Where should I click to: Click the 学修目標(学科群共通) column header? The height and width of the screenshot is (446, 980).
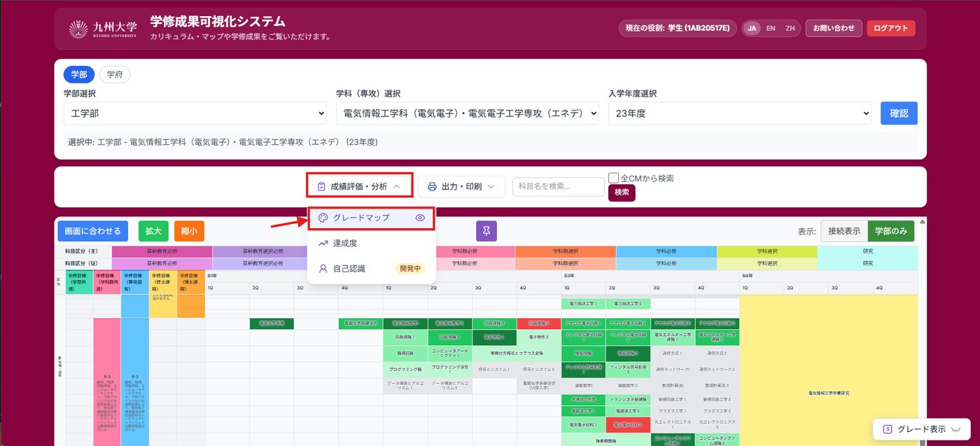pyautogui.click(x=106, y=282)
